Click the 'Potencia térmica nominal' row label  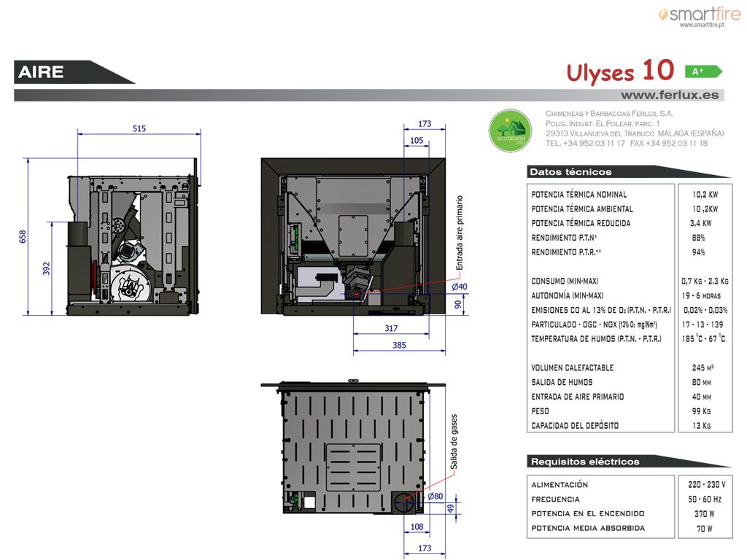pyautogui.click(x=578, y=195)
